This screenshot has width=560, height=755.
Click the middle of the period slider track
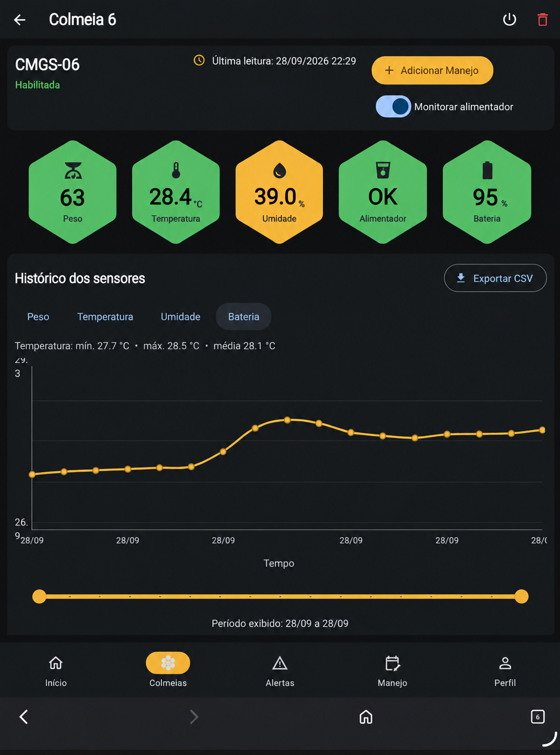click(281, 596)
